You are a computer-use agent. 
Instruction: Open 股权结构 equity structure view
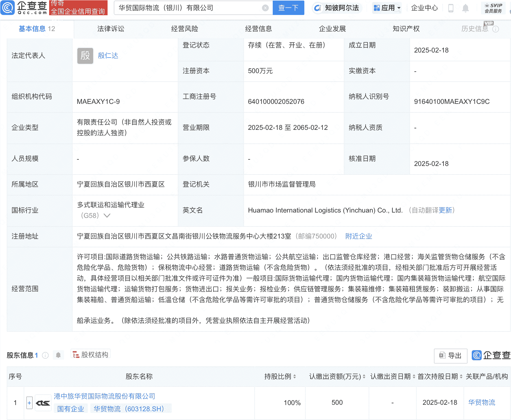pyautogui.click(x=90, y=355)
